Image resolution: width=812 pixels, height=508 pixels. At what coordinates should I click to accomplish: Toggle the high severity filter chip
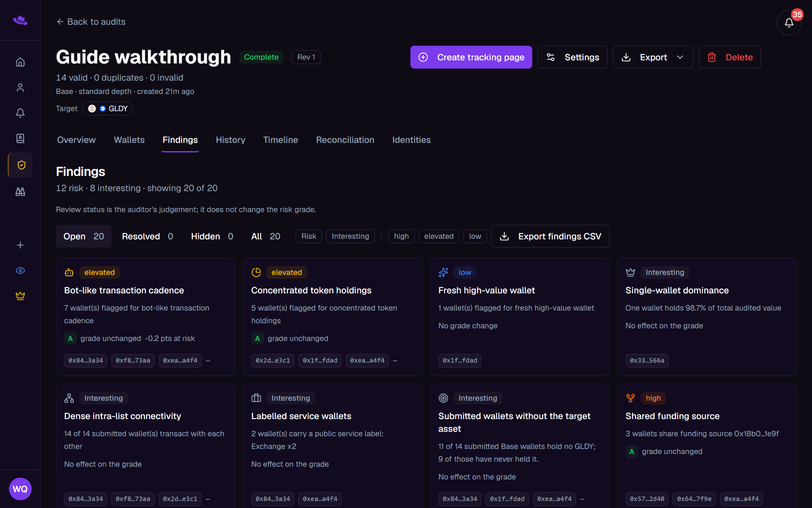point(401,236)
